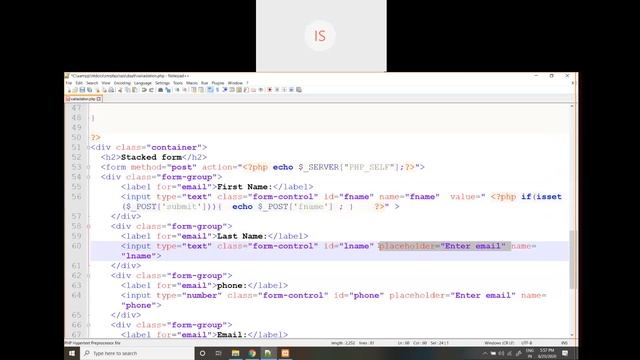Click the Open file toolbar icon
640x360 pixels.
point(75,90)
